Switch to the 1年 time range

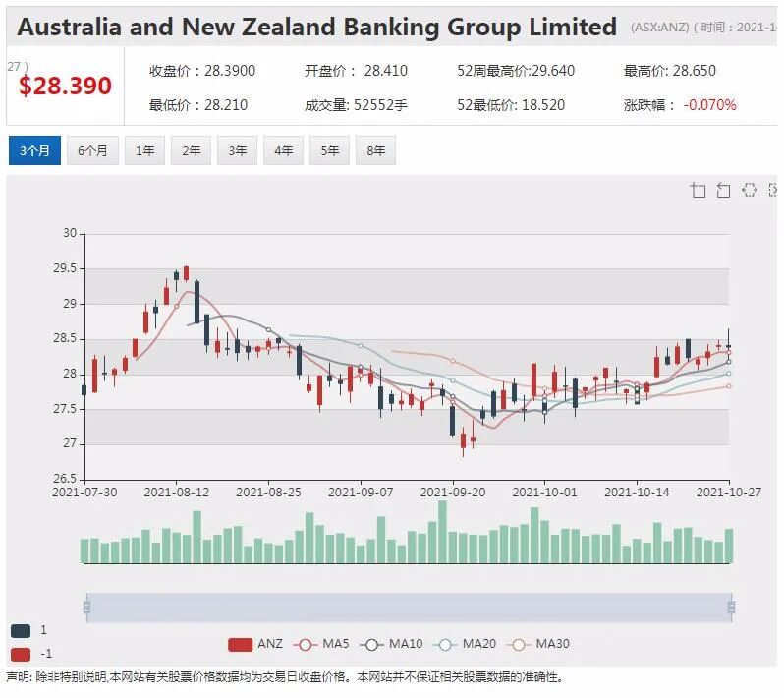pyautogui.click(x=145, y=150)
